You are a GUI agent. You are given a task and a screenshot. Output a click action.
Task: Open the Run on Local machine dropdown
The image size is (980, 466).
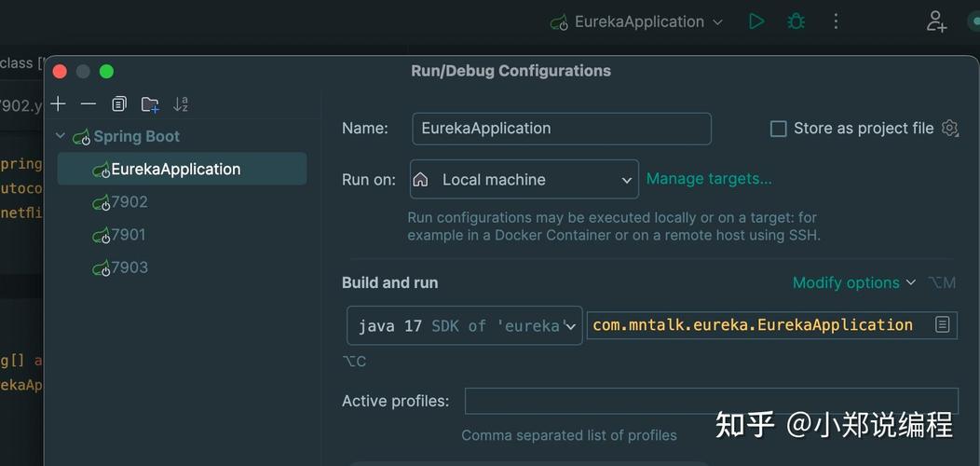click(524, 180)
